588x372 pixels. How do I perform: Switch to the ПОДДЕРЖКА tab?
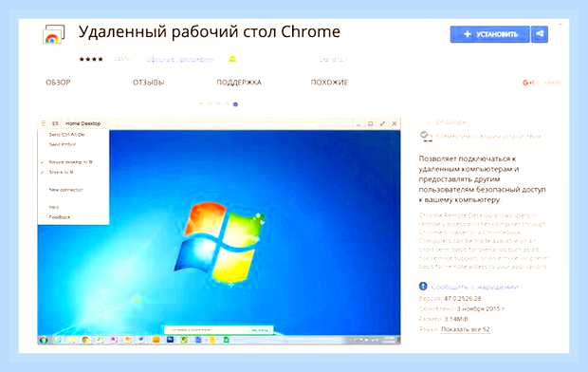pos(239,83)
